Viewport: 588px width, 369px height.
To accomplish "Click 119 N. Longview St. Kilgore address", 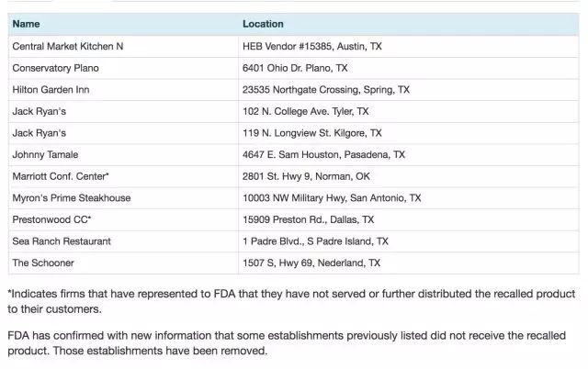I will point(312,133).
